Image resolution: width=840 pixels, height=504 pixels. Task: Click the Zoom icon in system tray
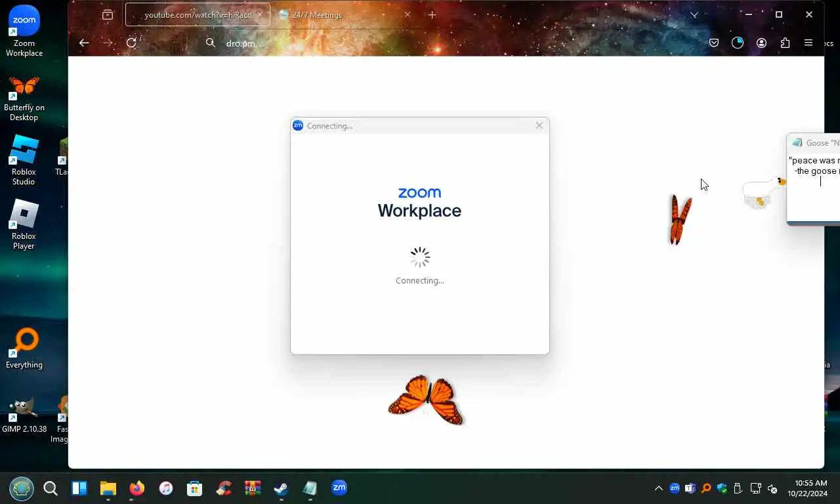(675, 488)
